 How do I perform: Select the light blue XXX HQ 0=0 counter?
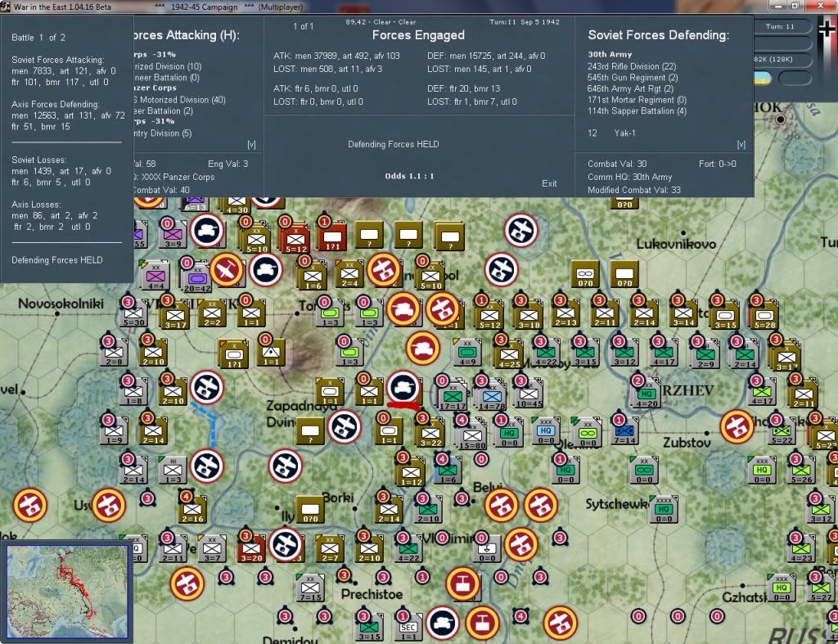tap(545, 430)
